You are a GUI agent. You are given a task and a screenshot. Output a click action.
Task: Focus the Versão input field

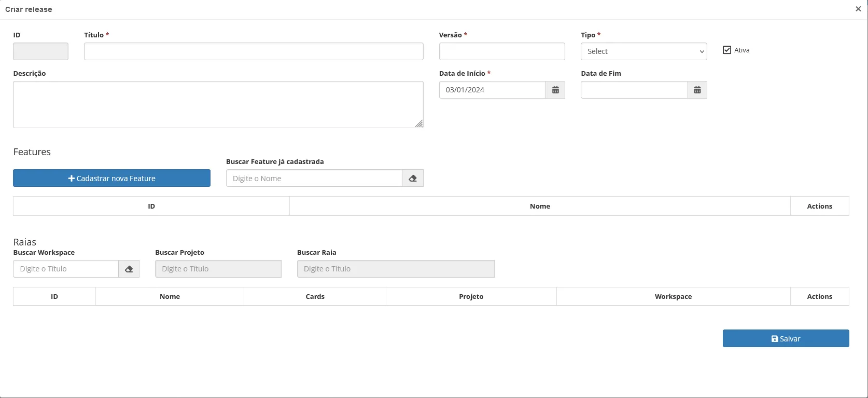502,51
